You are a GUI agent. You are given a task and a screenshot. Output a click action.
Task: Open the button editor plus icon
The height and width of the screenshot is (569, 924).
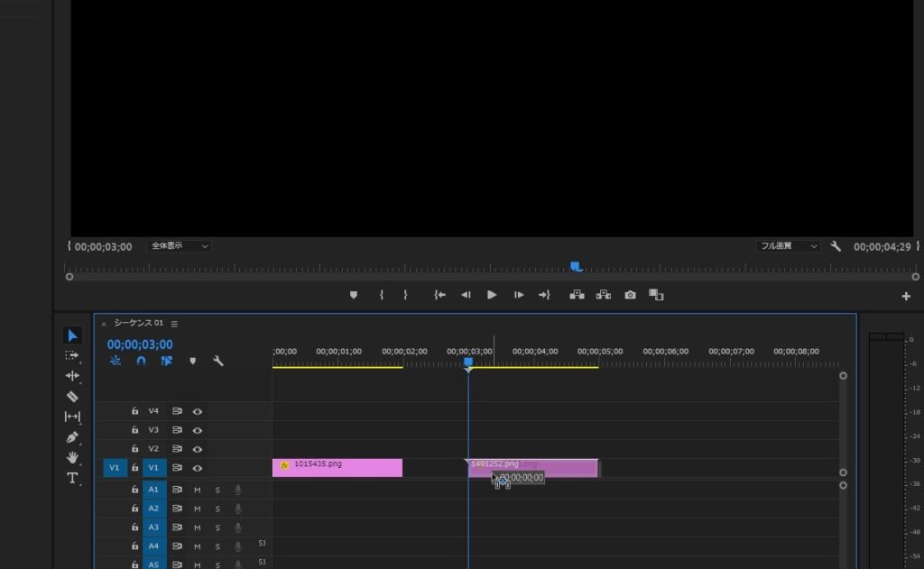point(906,296)
